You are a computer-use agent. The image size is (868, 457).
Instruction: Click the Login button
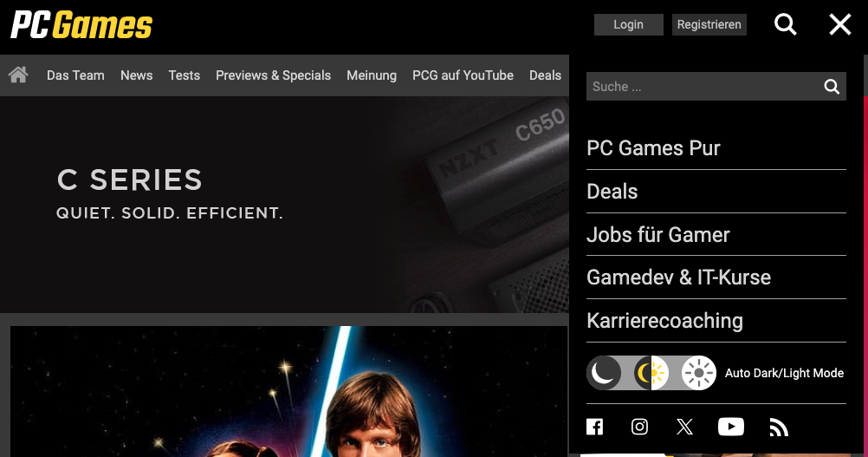coord(628,24)
